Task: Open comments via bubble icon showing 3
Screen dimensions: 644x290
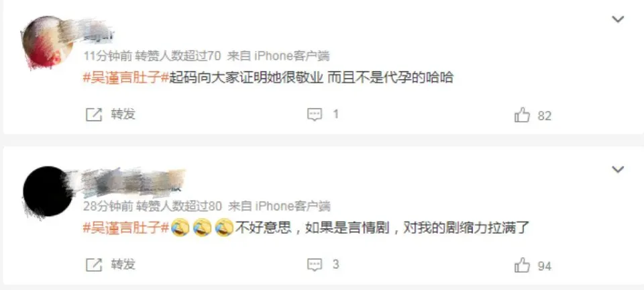Action: [315, 265]
